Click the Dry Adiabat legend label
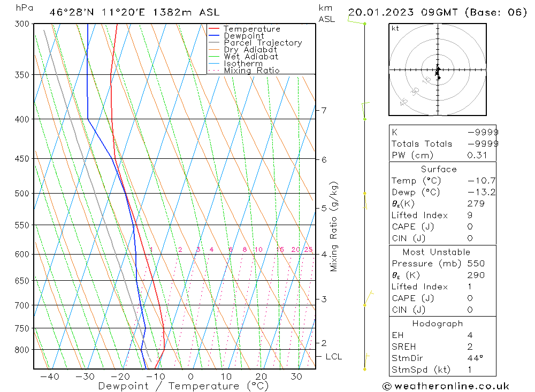Image resolution: width=535 pixels, height=392 pixels. point(250,50)
